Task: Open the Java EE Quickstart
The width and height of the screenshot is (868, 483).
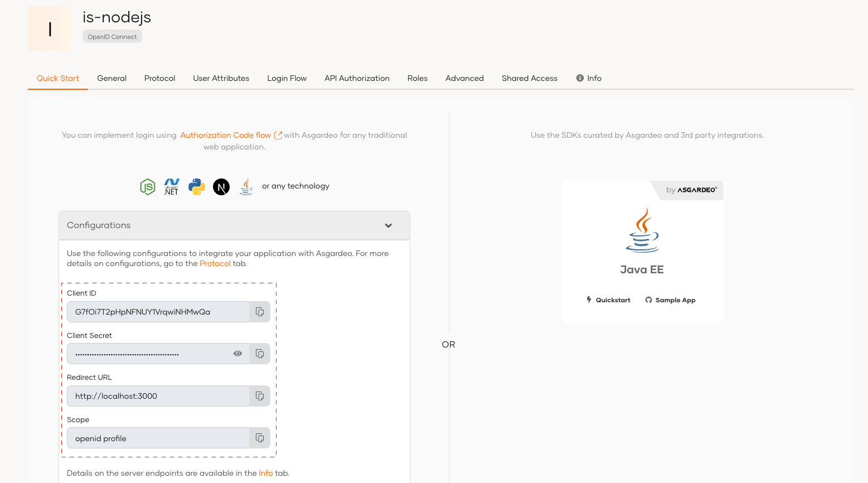Action: 608,300
